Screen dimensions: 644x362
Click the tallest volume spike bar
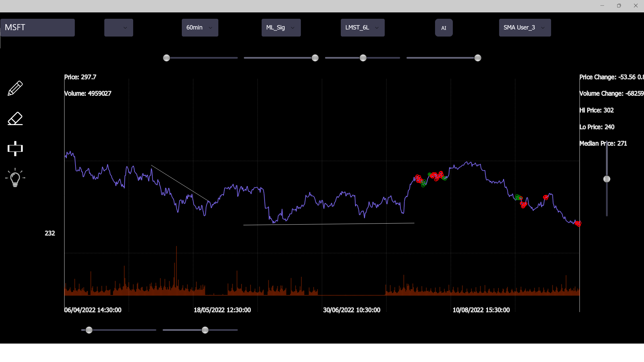(176, 270)
